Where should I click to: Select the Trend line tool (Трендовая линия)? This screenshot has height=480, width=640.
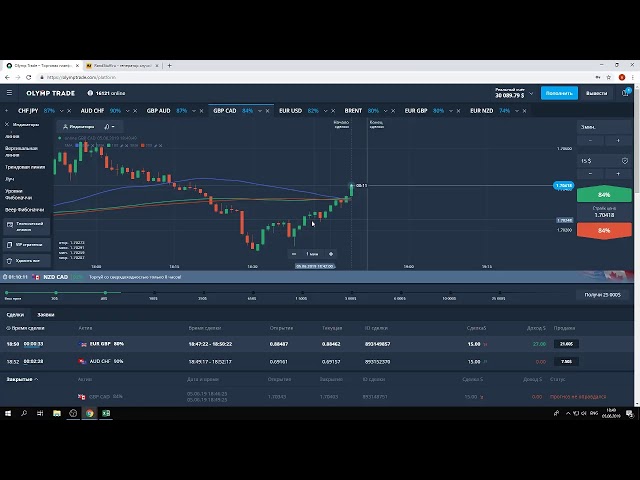click(24, 167)
